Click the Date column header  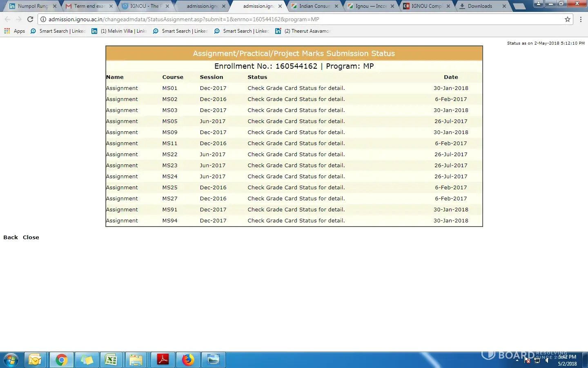pos(451,77)
